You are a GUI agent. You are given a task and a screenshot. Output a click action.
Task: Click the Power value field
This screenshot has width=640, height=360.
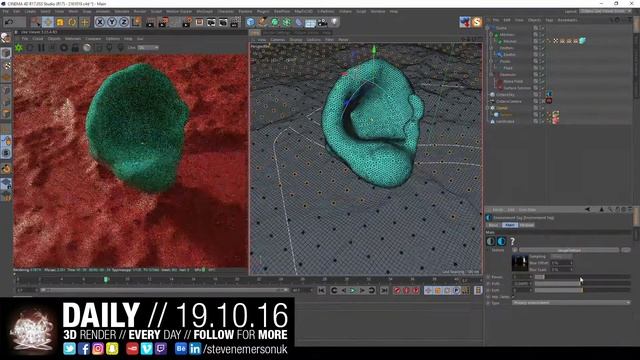pyautogui.click(x=522, y=277)
